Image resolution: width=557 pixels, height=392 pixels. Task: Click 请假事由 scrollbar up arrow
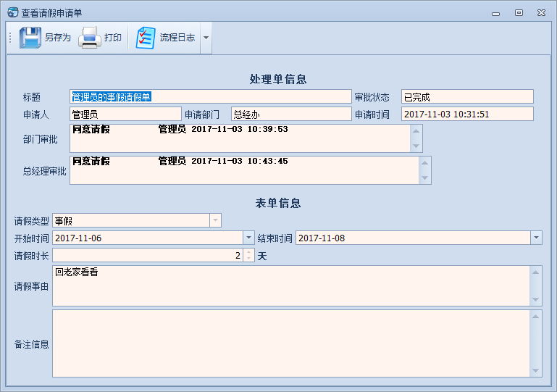pos(536,272)
